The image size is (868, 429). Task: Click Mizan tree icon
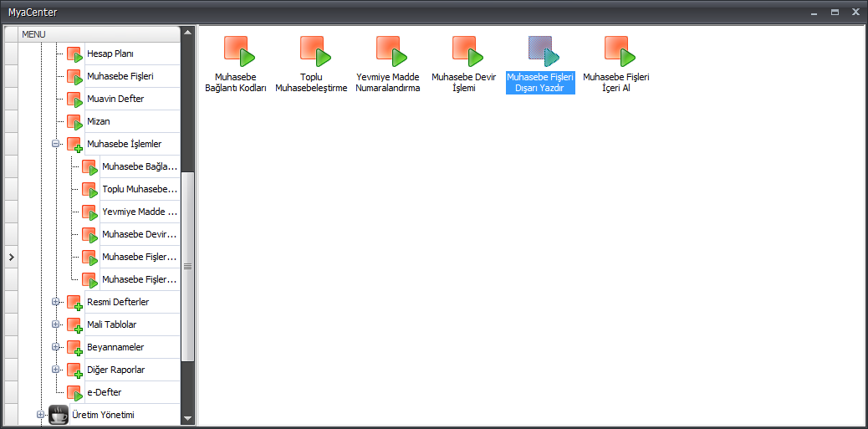click(x=74, y=122)
